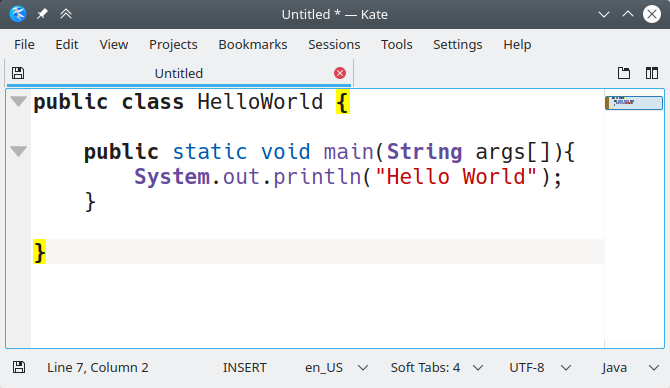Viewport: 670px width, 388px height.
Task: Collapse the HelloWorld class fold marker
Action: pyautogui.click(x=18, y=101)
